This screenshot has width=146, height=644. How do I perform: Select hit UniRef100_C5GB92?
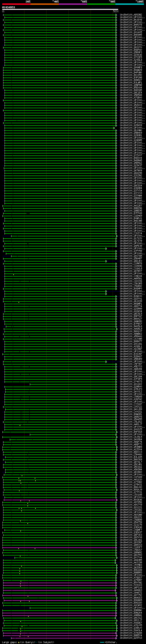click(x=131, y=286)
